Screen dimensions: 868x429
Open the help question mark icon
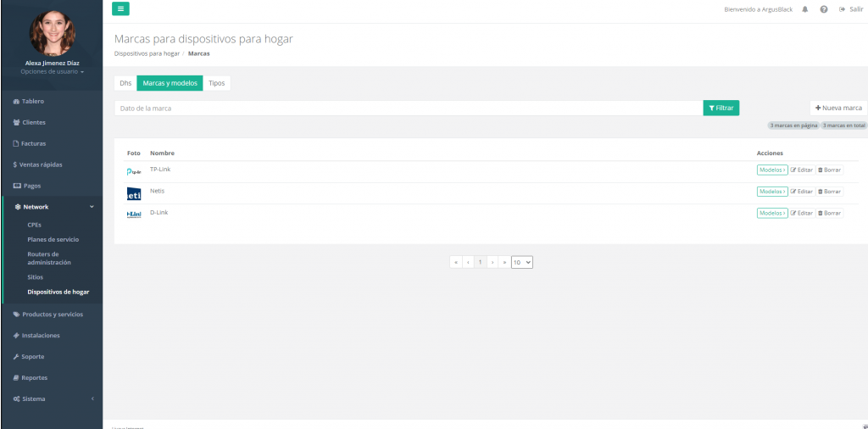[824, 9]
